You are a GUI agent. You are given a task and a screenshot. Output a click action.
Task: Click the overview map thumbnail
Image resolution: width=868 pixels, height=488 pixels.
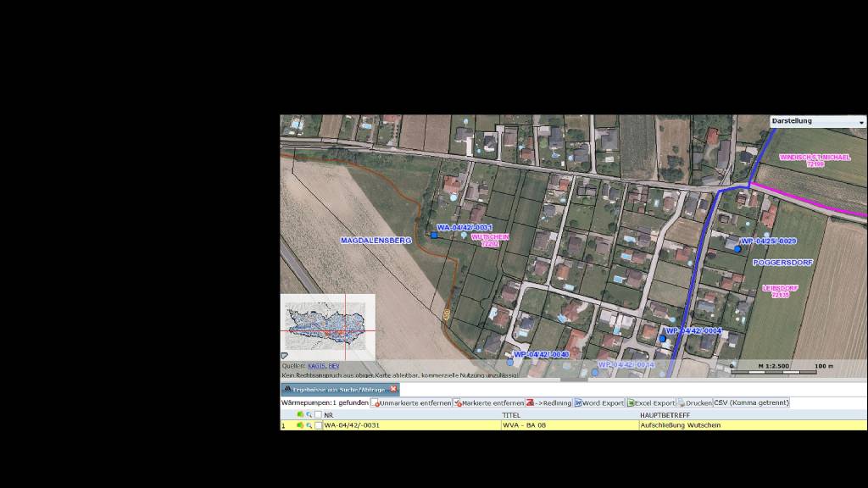328,328
